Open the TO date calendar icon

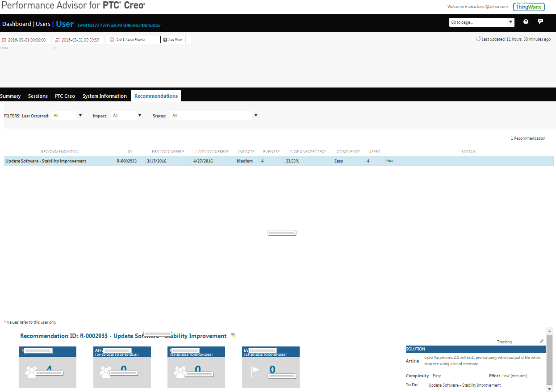pyautogui.click(x=57, y=40)
